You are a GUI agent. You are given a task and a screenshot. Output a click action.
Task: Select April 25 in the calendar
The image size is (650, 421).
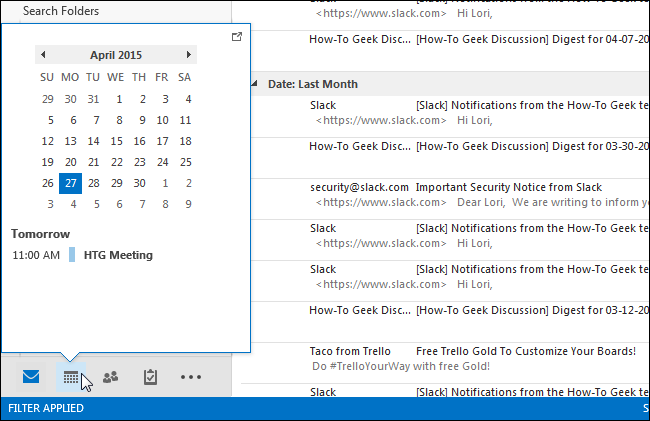tap(185, 162)
